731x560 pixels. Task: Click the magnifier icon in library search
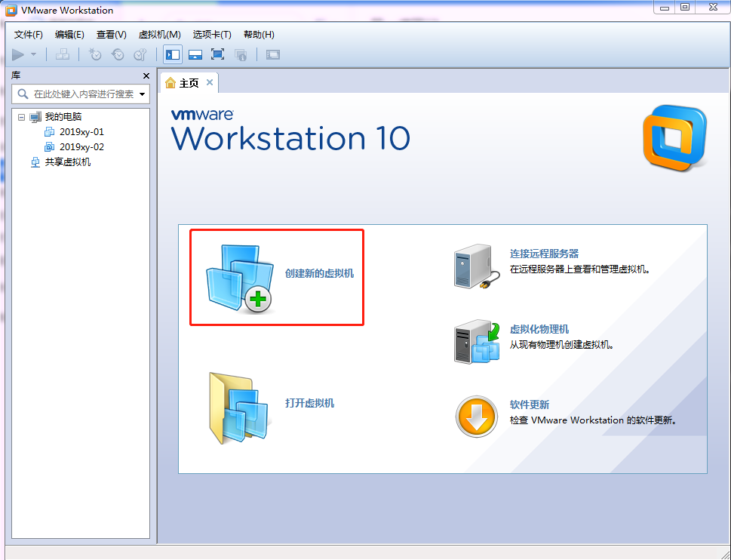tap(23, 94)
